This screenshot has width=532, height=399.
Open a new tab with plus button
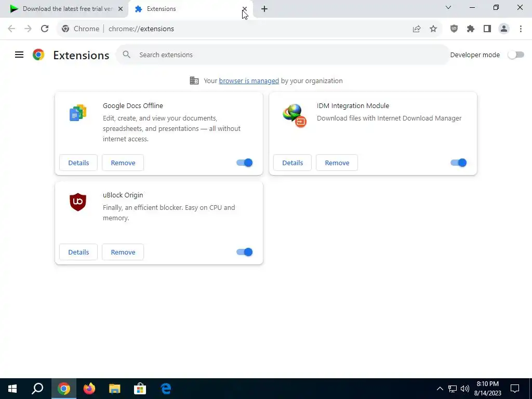[x=264, y=9]
